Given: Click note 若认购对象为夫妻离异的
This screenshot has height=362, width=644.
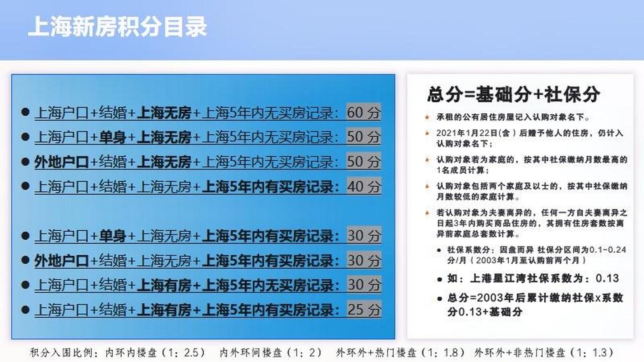Looking at the screenshot, I should point(532,223).
